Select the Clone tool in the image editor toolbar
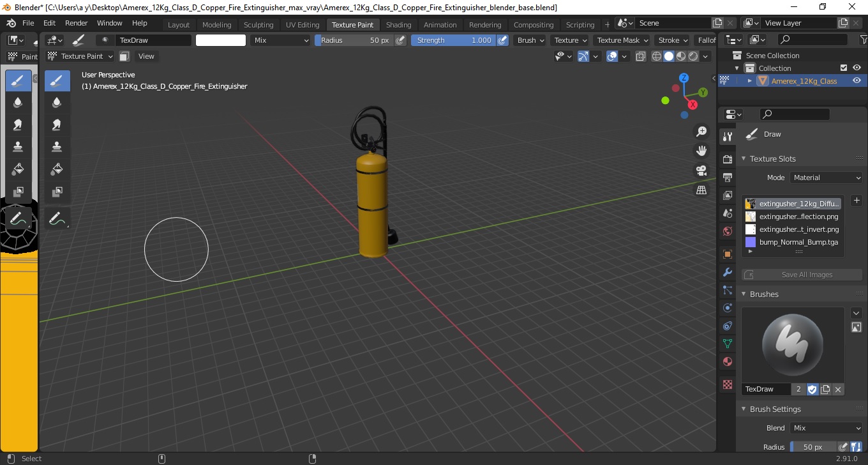Screen dimensions: 868x465 (19, 146)
